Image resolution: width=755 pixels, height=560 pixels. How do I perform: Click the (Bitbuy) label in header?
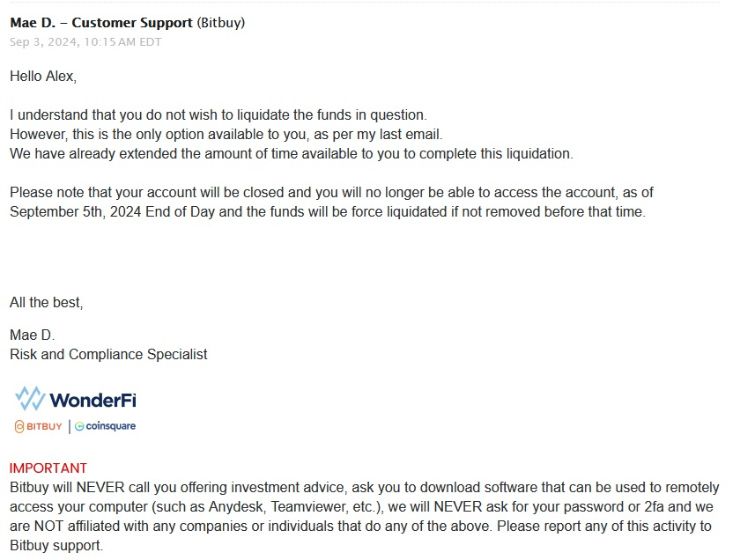point(220,23)
